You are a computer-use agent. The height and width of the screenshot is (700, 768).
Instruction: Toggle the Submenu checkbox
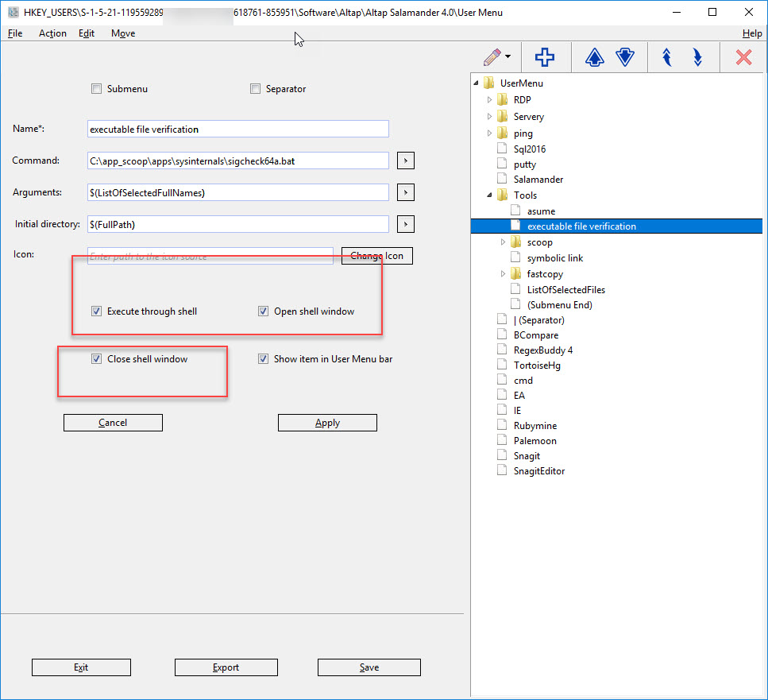tap(96, 89)
